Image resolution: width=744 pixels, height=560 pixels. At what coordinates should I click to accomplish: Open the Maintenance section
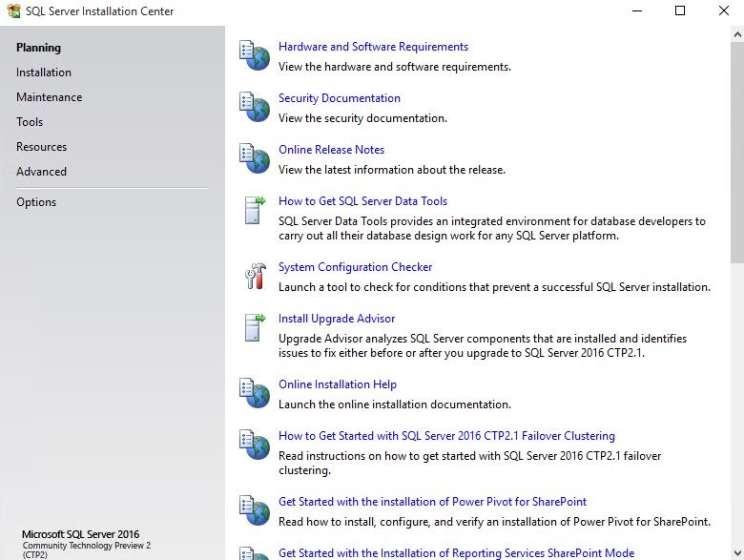point(49,96)
